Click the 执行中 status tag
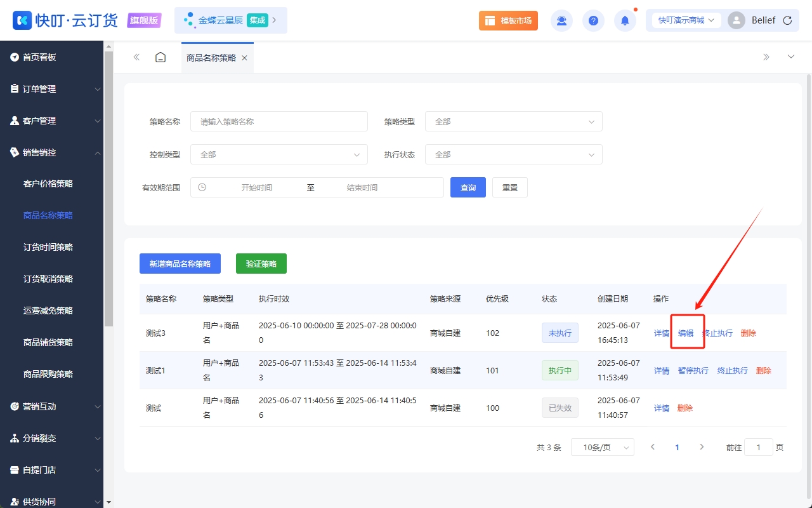The width and height of the screenshot is (812, 508). point(560,370)
